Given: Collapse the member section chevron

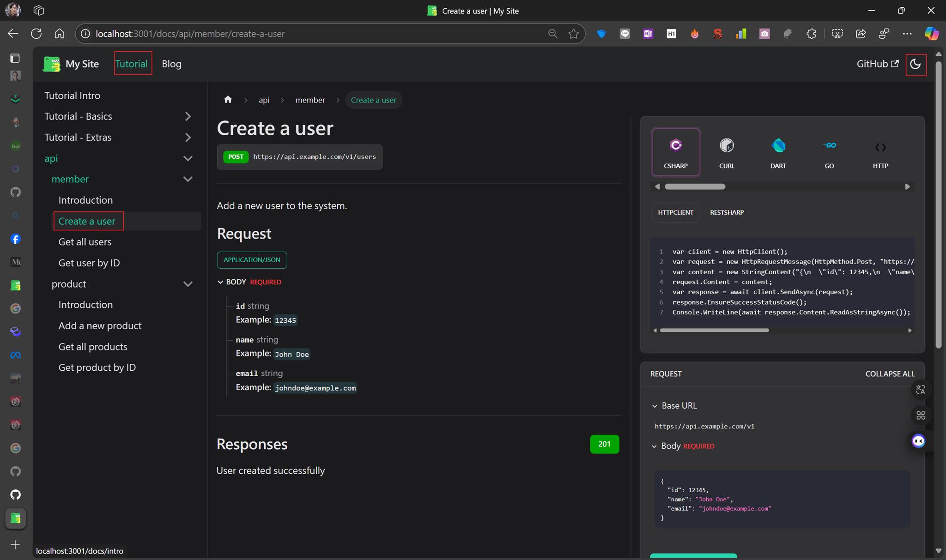Looking at the screenshot, I should click(x=188, y=179).
